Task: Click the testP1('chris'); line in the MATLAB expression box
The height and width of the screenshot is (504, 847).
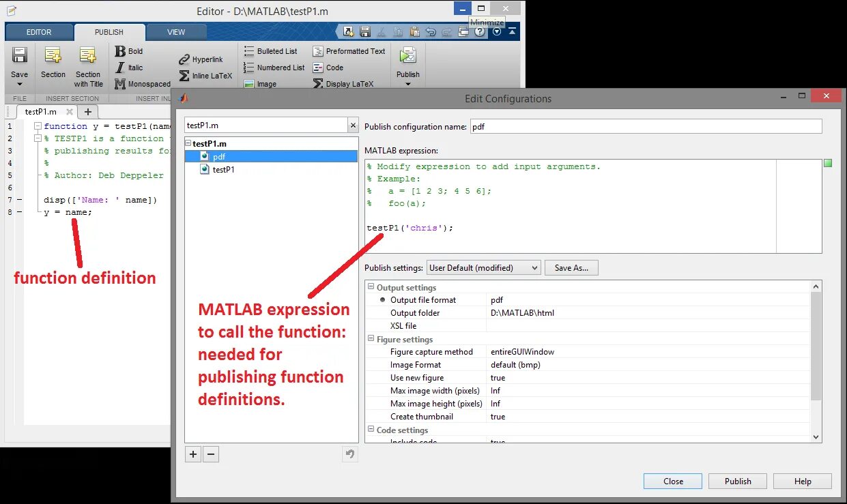Action: 410,228
